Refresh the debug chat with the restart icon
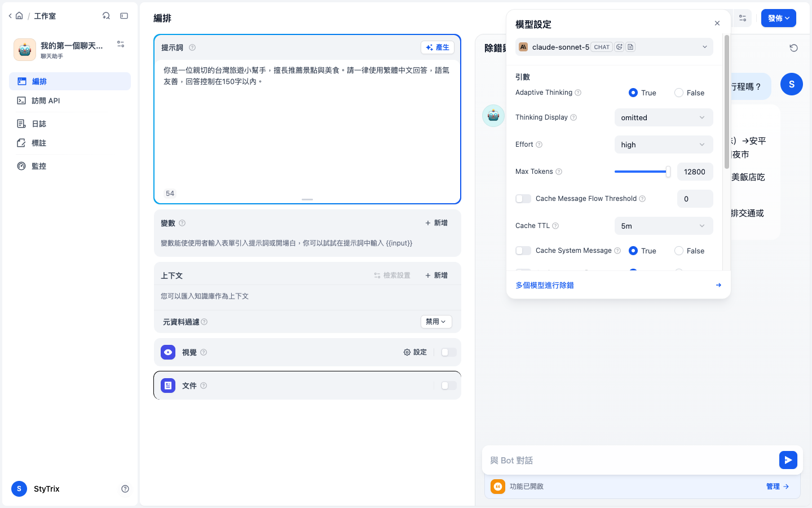This screenshot has width=812, height=508. point(793,48)
